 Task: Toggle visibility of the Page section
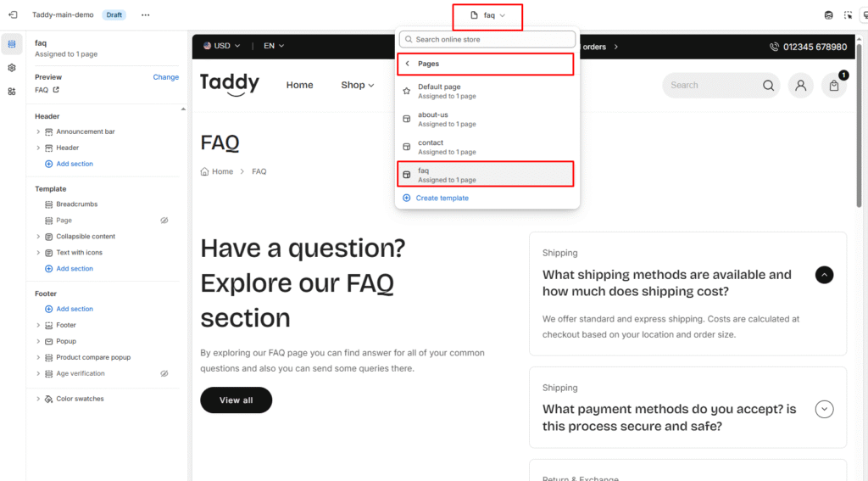164,221
